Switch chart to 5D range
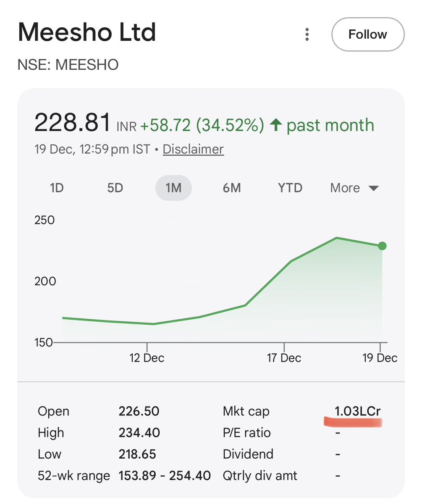The height and width of the screenshot is (504, 422). [x=115, y=188]
